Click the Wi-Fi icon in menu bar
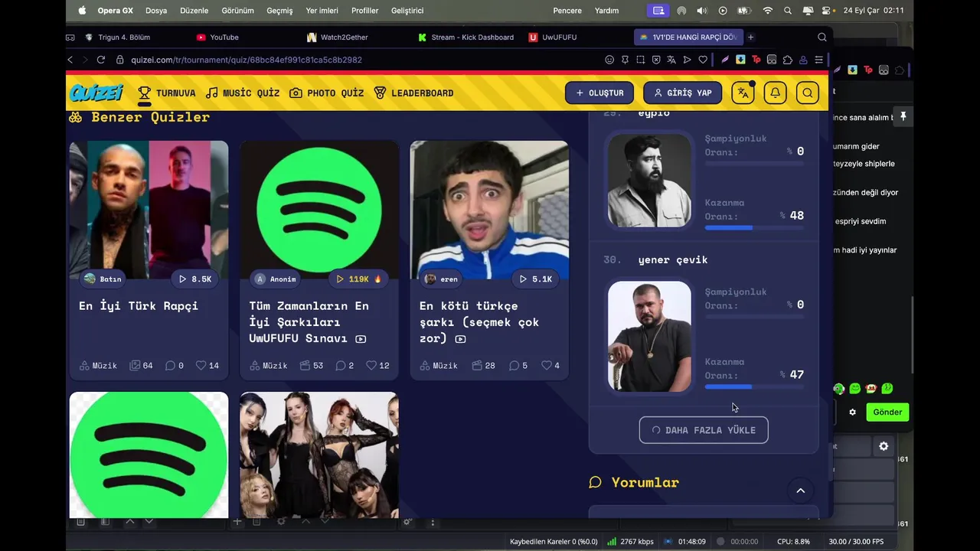 point(768,11)
